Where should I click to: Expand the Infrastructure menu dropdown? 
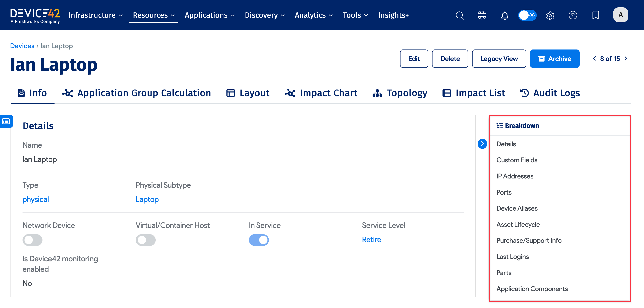click(95, 15)
